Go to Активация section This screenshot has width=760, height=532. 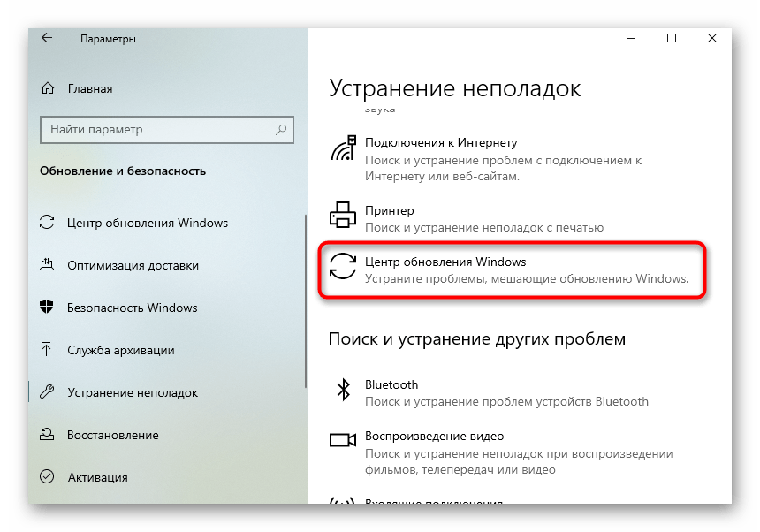(97, 478)
